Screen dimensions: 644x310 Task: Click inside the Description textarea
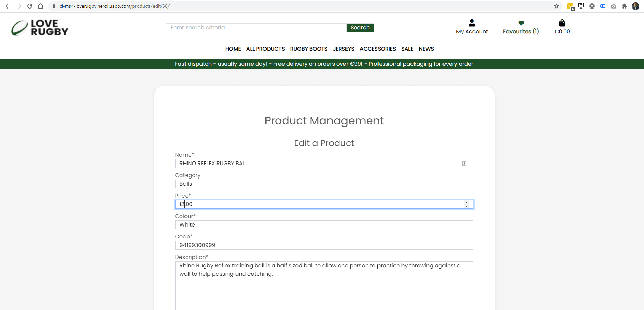click(x=324, y=286)
